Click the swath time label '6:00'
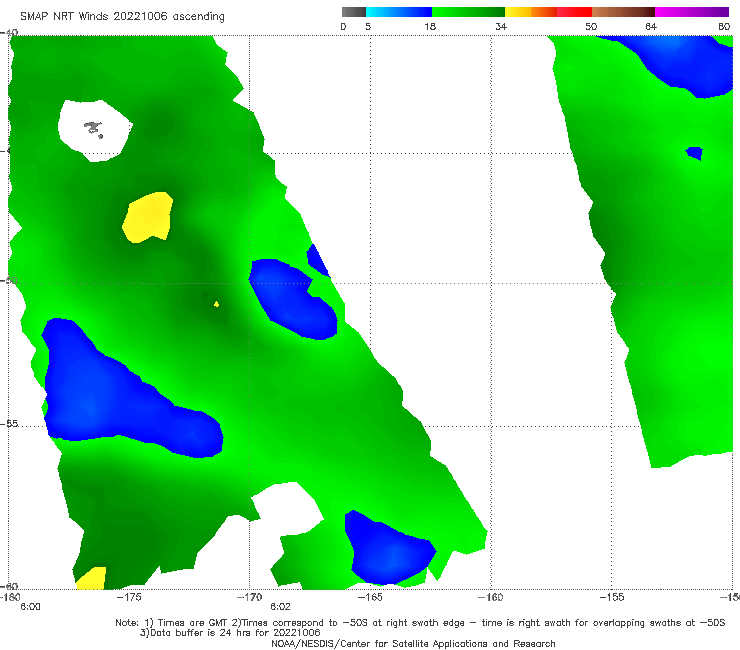This screenshot has height=650, width=740. [x=30, y=607]
